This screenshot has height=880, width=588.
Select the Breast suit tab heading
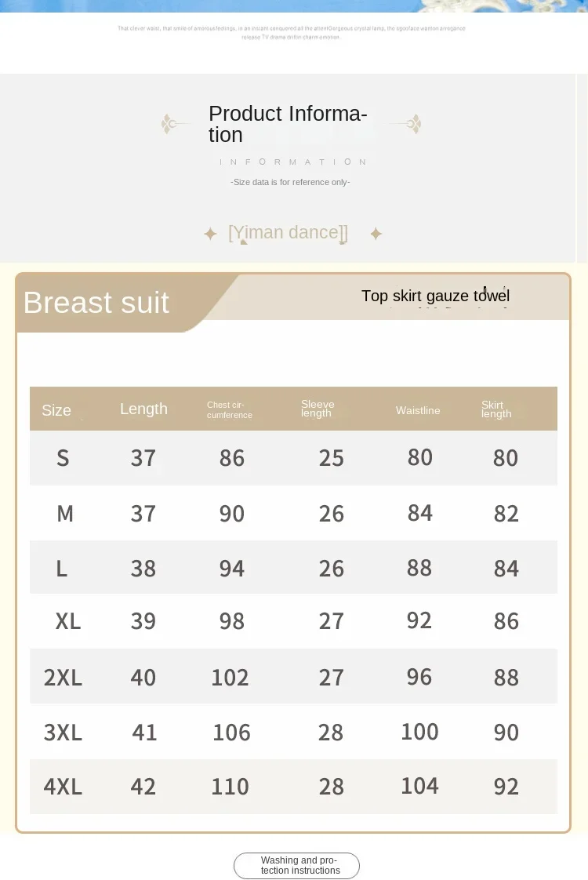point(96,303)
